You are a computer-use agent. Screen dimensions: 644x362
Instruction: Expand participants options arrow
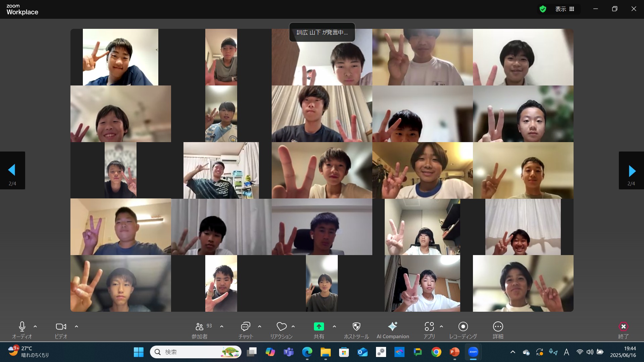tap(222, 326)
